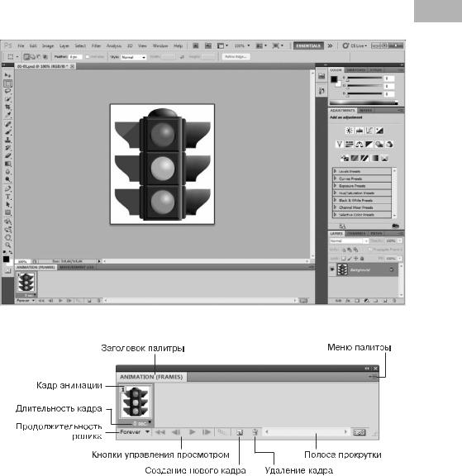This screenshot has width=462, height=476.
Task: Launch Bridge from the application bar
Action: [x=196, y=45]
